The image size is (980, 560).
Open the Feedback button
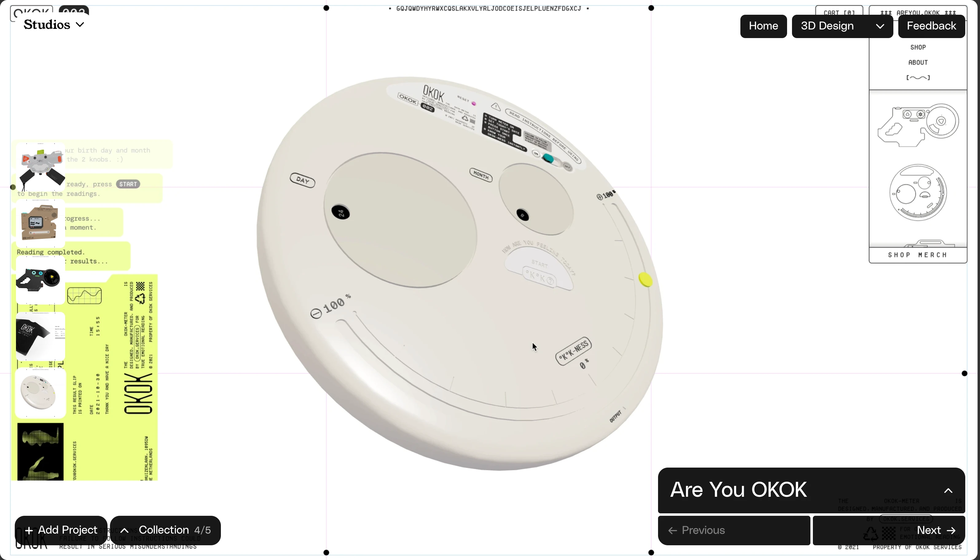[931, 26]
